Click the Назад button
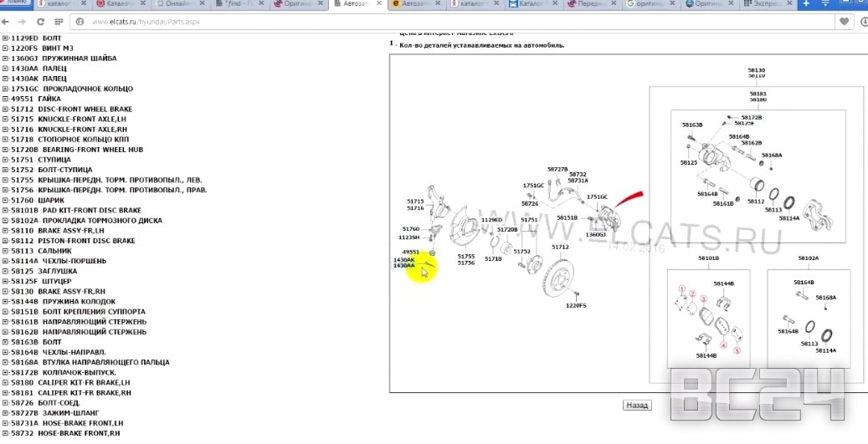 (637, 405)
